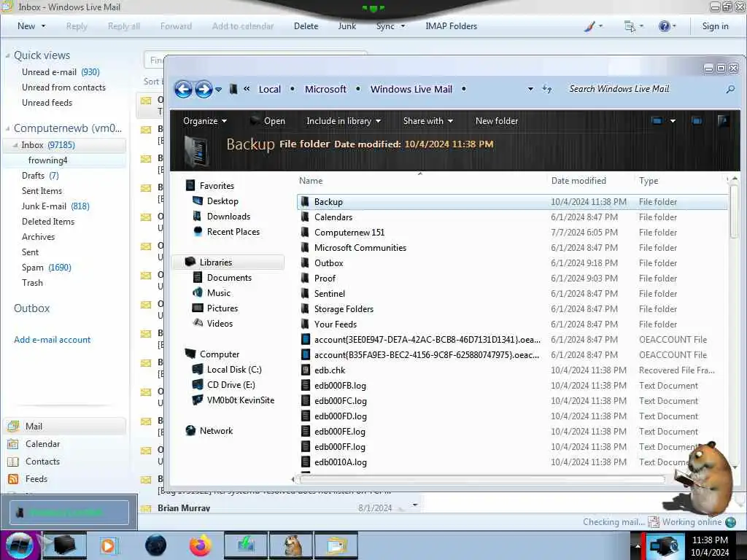This screenshot has height=560, width=747.
Task: Select the Calendars folder
Action: pyautogui.click(x=333, y=217)
